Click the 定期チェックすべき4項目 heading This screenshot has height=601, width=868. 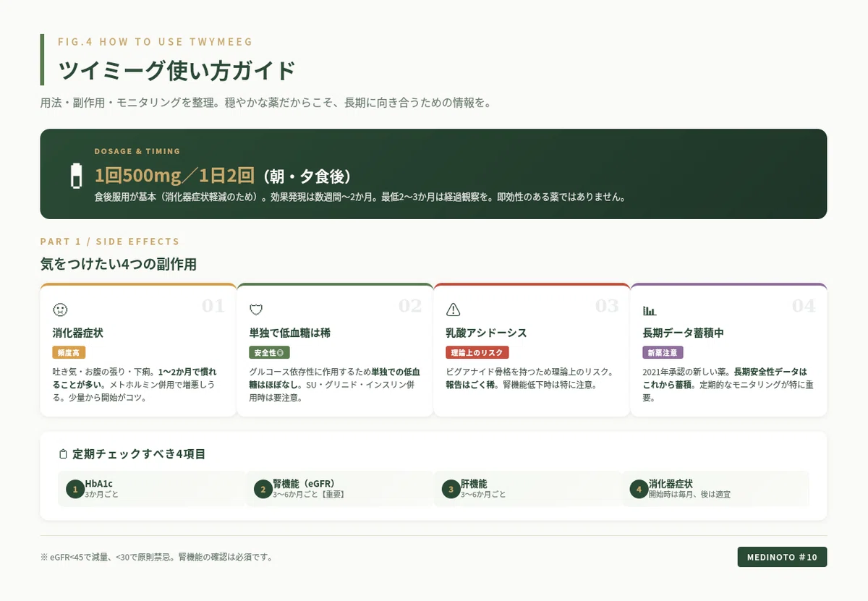click(139, 454)
